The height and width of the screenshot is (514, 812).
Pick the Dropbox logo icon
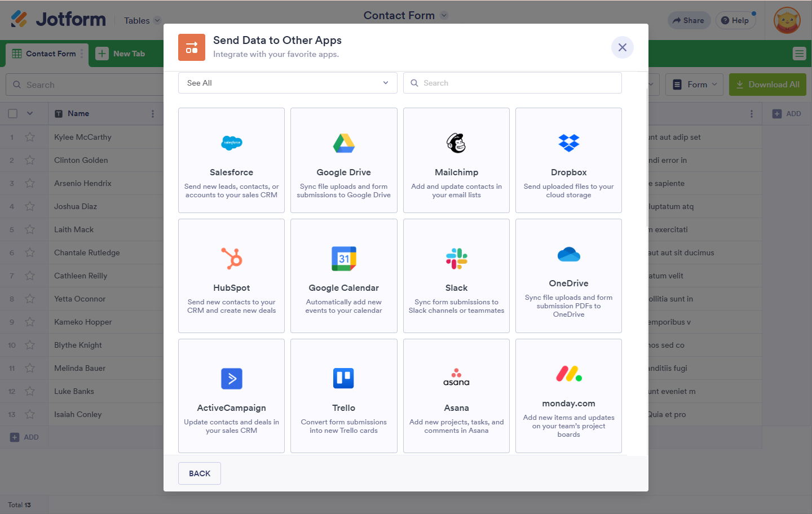click(x=569, y=143)
